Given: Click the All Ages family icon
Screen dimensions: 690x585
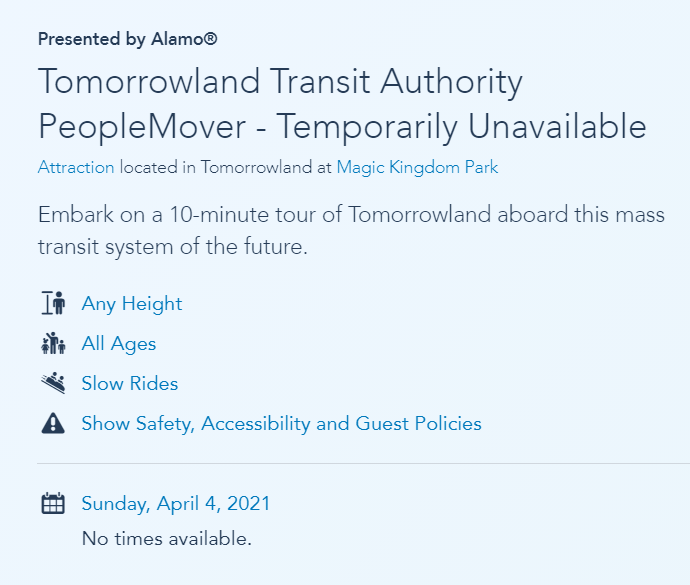Looking at the screenshot, I should click(x=53, y=344).
